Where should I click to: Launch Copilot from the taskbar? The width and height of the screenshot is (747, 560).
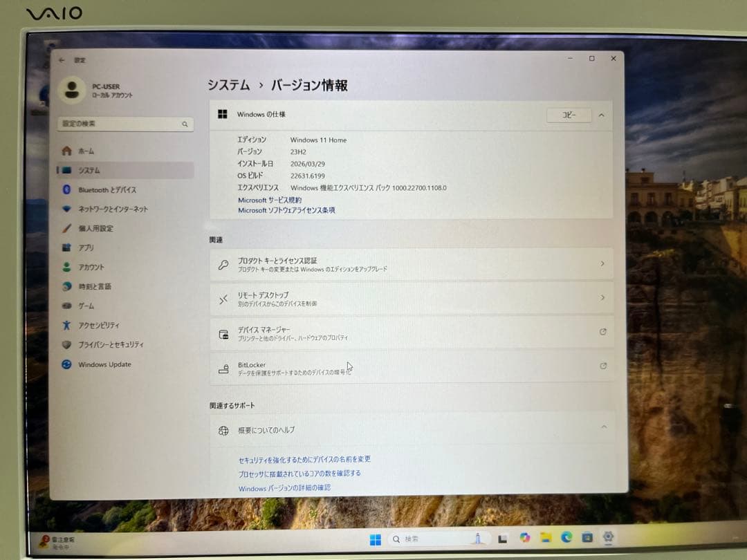524,538
